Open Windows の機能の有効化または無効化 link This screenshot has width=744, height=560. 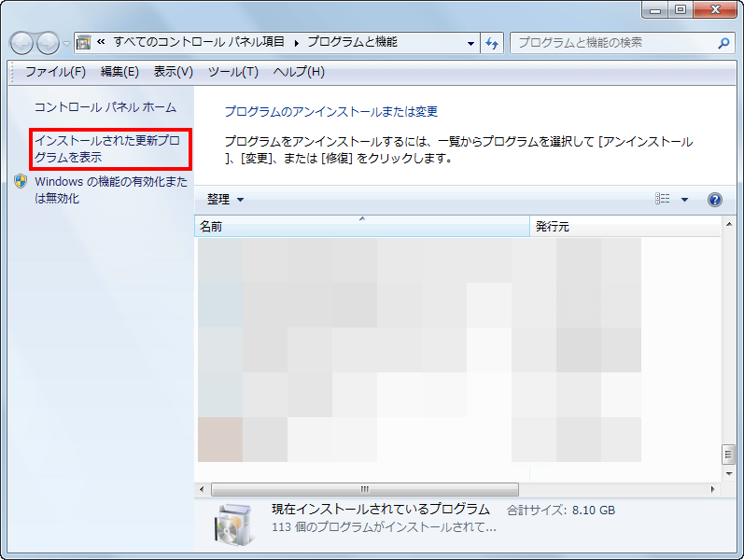tap(111, 189)
